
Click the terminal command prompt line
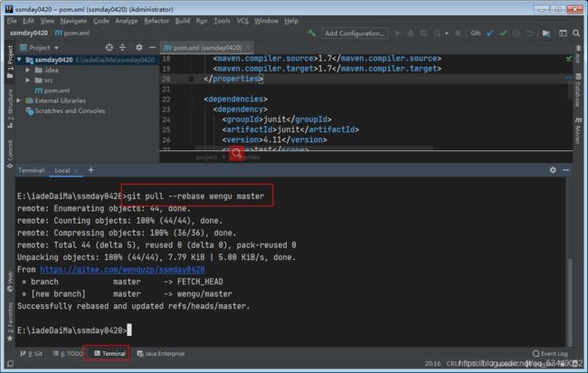[74, 330]
